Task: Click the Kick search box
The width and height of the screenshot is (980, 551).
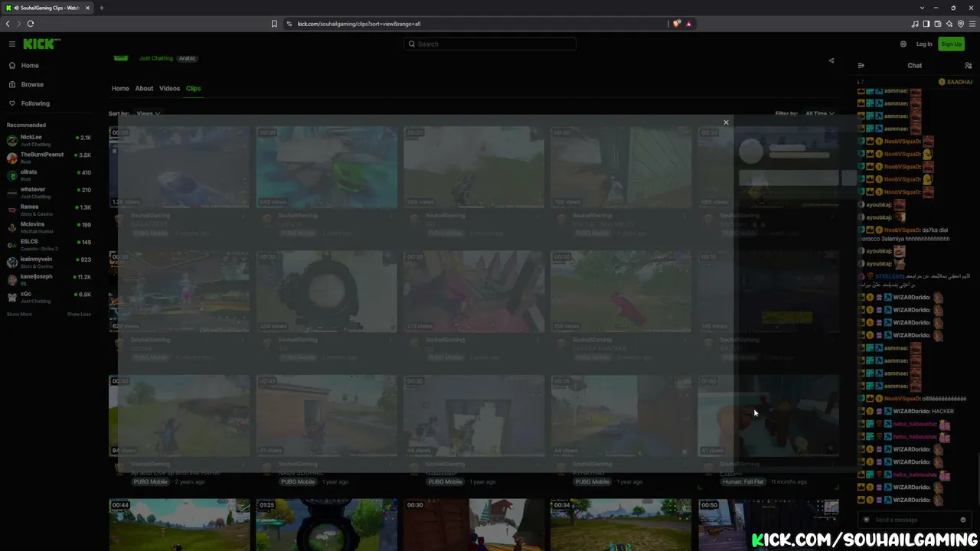Action: [490, 44]
